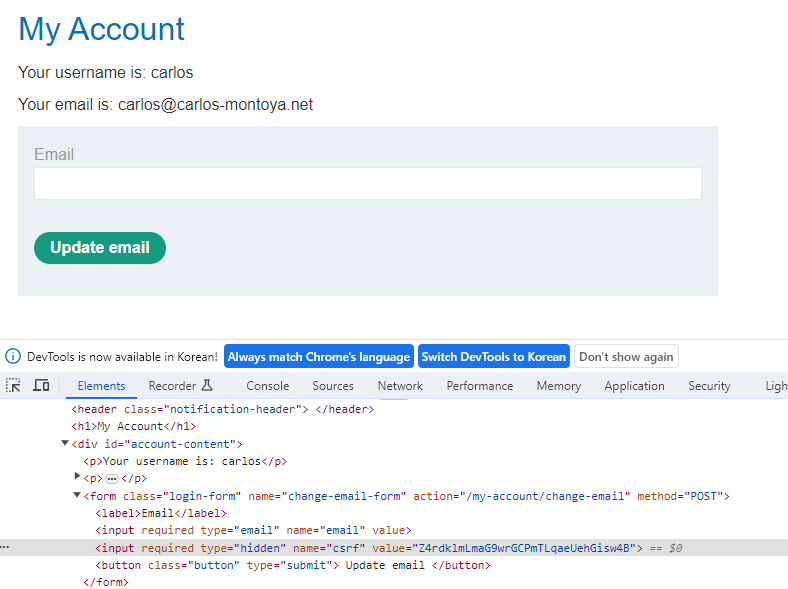The width and height of the screenshot is (788, 589).
Task: Open the Elements tab
Action: (x=101, y=385)
